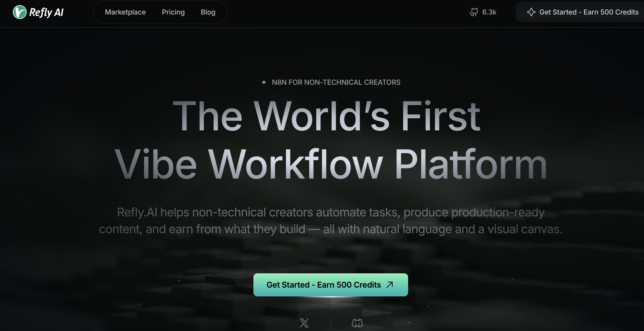Click the Refly AI wordmark text
This screenshot has width=644, height=331.
pos(46,12)
